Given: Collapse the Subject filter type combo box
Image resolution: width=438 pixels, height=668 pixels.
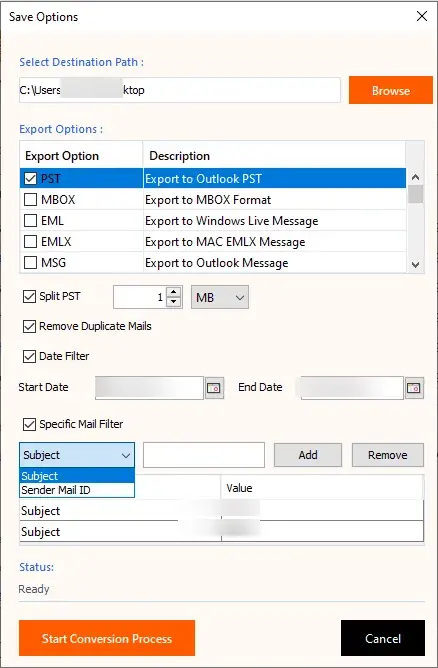Looking at the screenshot, I should click(77, 455).
